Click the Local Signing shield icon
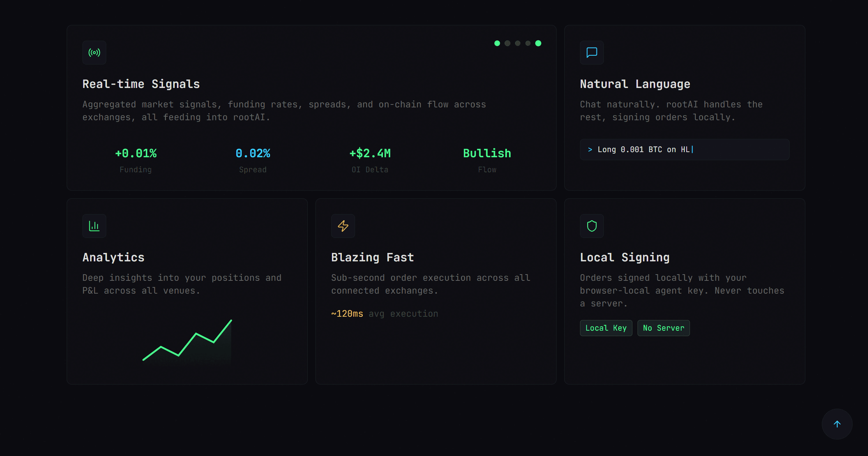The width and height of the screenshot is (868, 456). [592, 226]
